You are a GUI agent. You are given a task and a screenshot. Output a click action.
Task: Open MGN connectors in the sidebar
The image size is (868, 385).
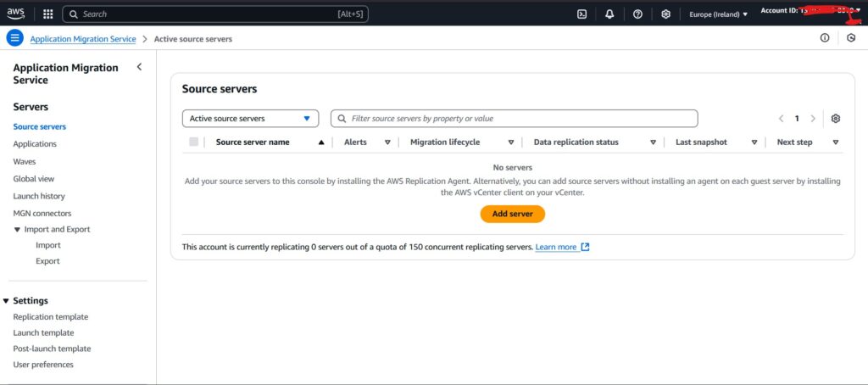(x=42, y=213)
